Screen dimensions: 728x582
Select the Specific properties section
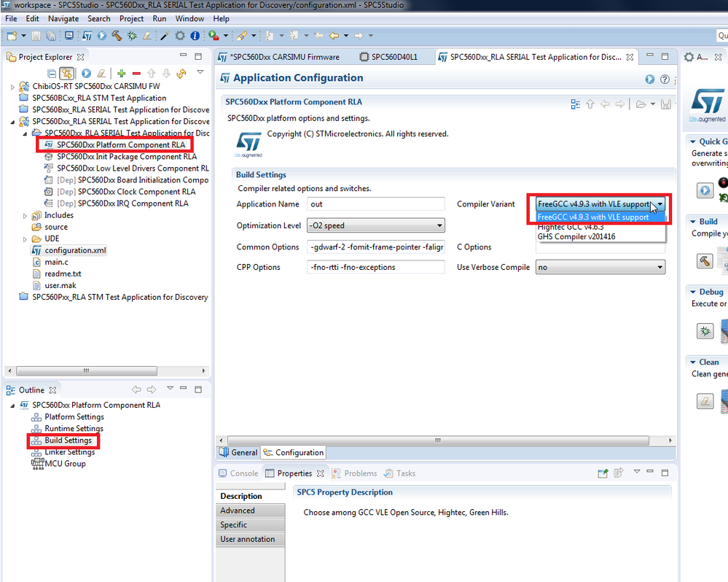[x=250, y=525]
